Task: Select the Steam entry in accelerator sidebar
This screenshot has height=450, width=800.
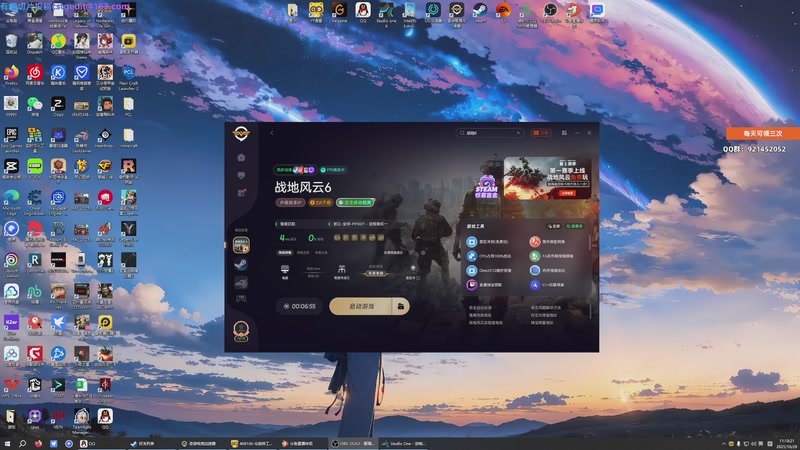Action: click(241, 264)
